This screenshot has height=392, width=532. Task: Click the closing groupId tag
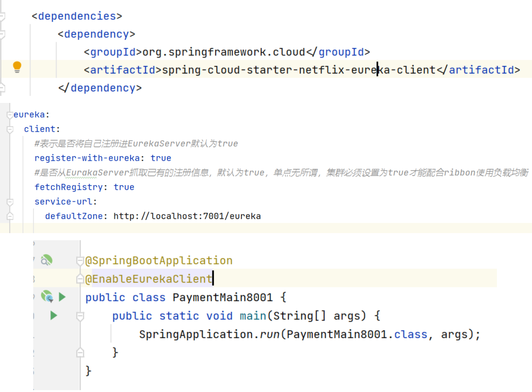point(338,52)
